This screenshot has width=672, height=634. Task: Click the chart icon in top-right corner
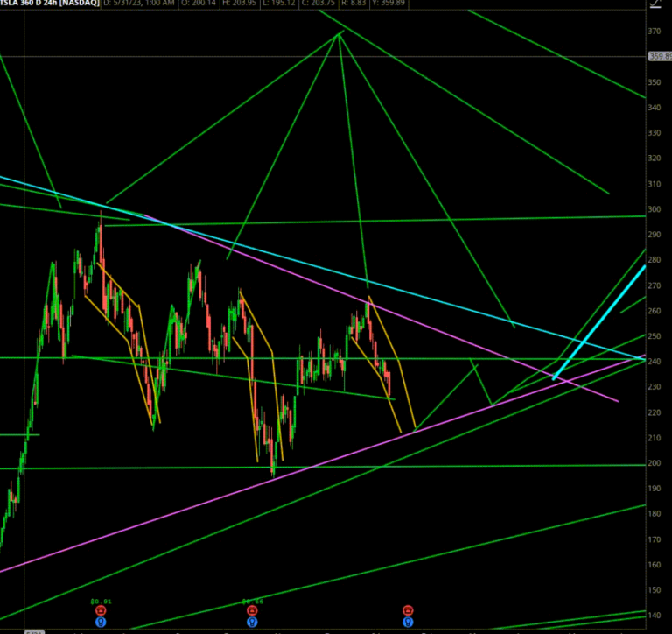pos(654,4)
